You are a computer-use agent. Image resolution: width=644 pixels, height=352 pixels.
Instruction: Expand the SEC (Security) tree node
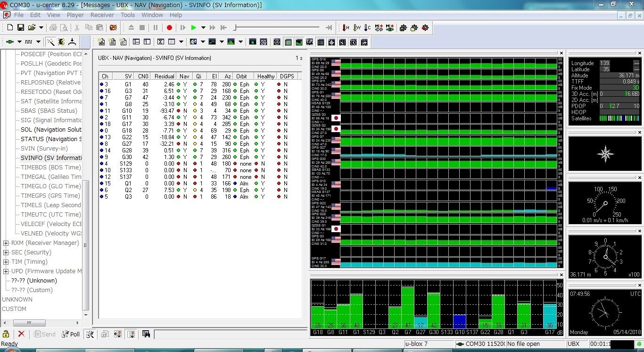pos(6,252)
